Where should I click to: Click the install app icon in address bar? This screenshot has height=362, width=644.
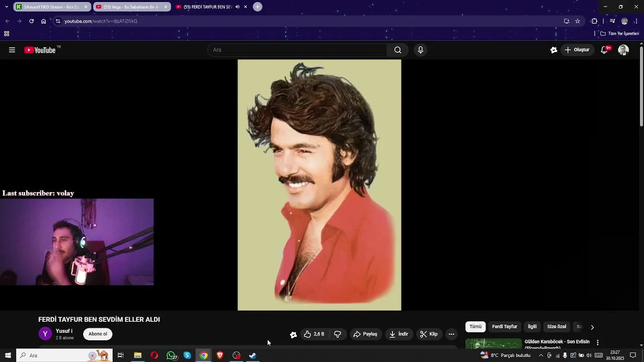click(x=567, y=21)
